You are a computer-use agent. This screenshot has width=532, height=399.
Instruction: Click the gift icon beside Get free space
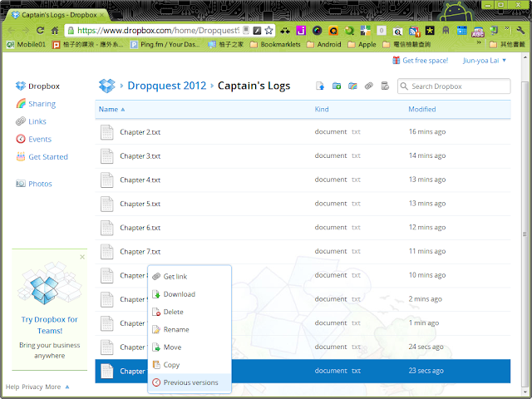tap(396, 61)
